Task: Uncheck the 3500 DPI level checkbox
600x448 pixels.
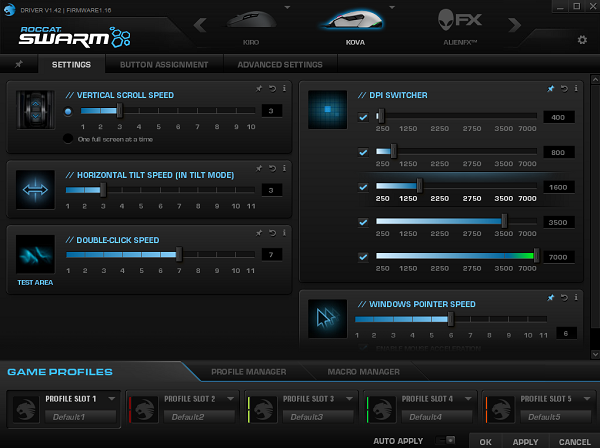Action: (363, 222)
